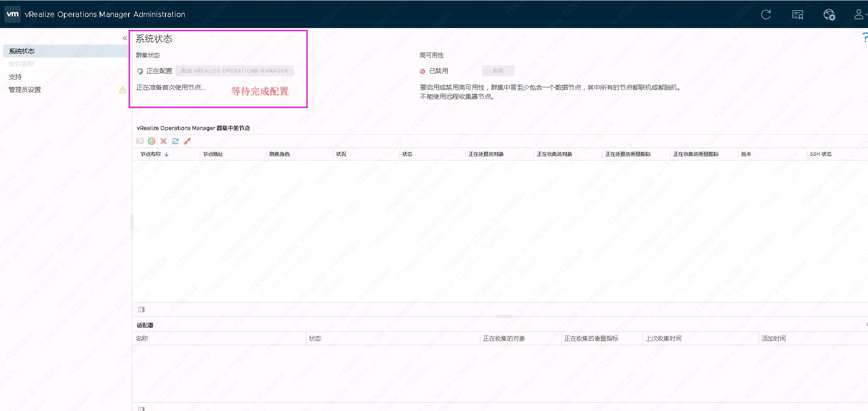
Task: Click the VMware vm logo
Action: click(x=12, y=14)
